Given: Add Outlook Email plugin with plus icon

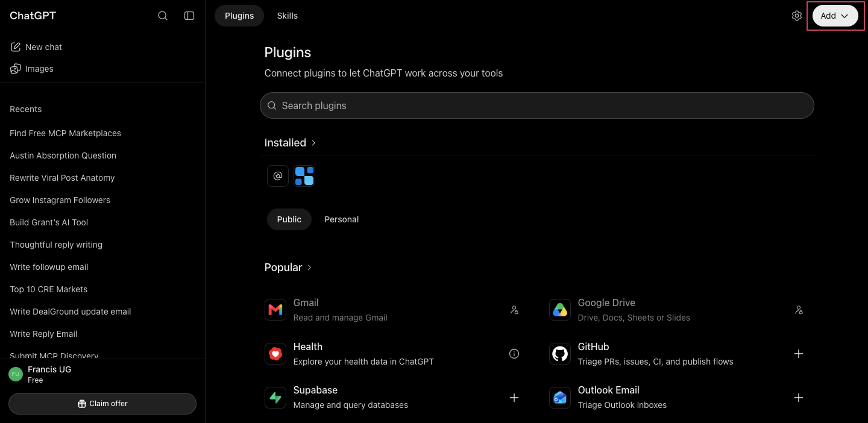Looking at the screenshot, I should point(799,398).
